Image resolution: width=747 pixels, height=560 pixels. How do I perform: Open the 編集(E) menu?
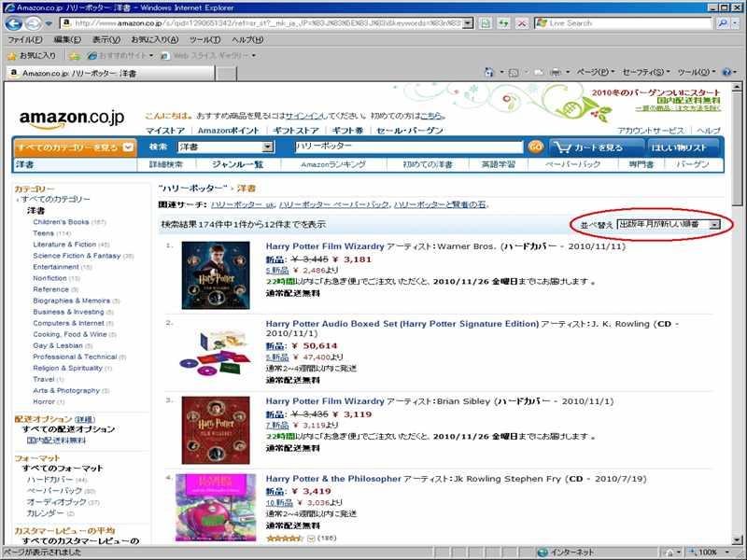click(67, 39)
